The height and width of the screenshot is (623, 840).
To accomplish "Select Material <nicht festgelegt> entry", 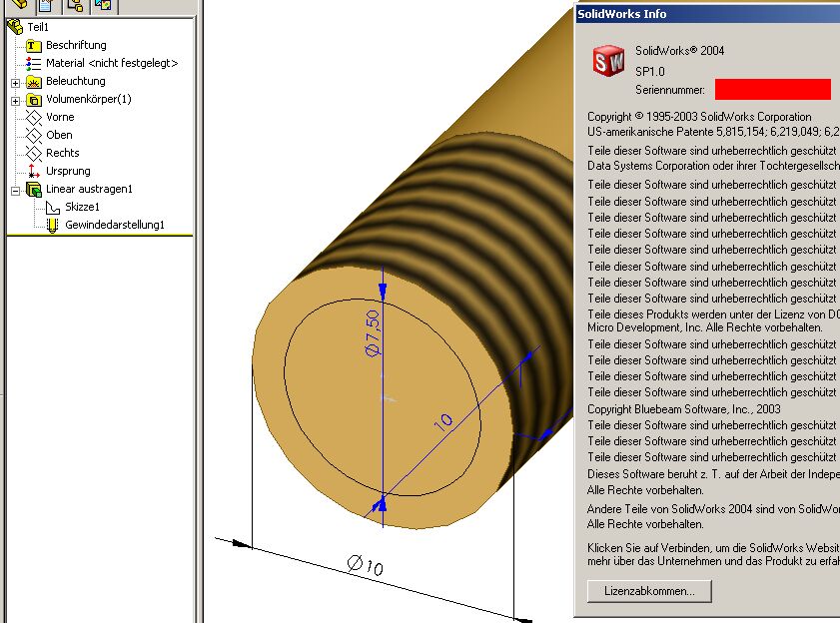I will tap(112, 63).
